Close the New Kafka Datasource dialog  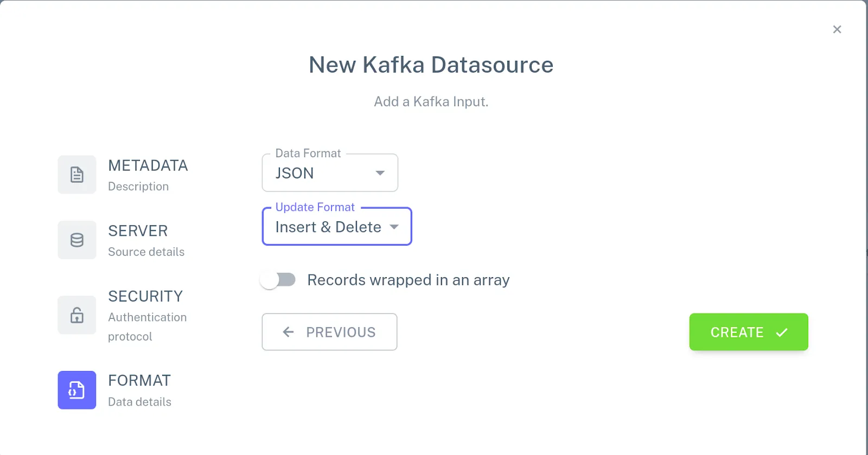click(837, 29)
